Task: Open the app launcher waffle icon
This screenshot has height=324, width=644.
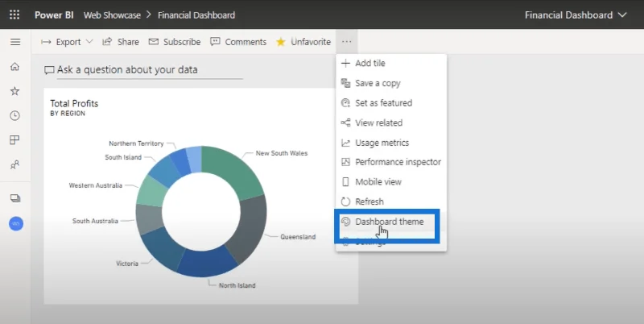Action: point(14,15)
